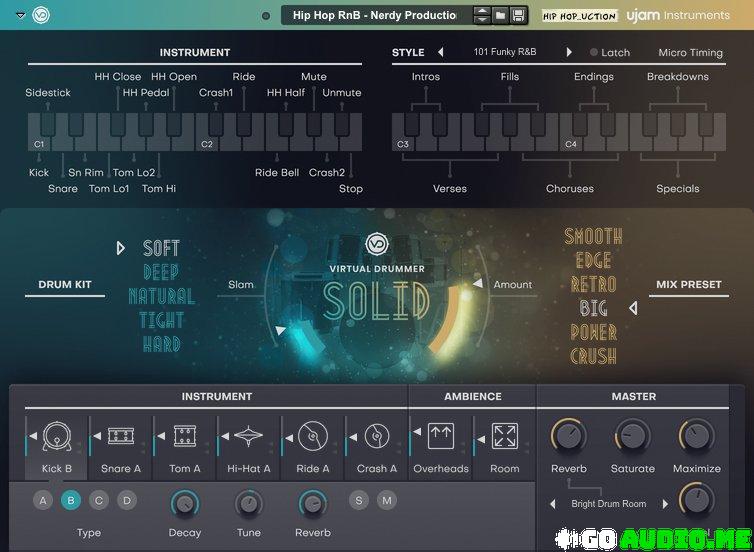Screen dimensions: 754x552
Task: Choose the POWER mix preset
Action: tap(593, 332)
